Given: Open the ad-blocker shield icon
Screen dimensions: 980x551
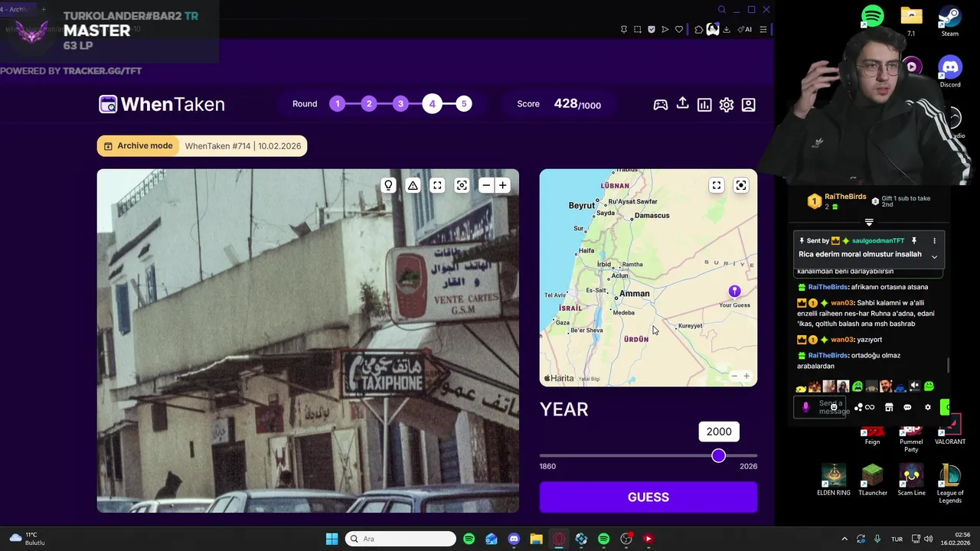Looking at the screenshot, I should [x=652, y=30].
